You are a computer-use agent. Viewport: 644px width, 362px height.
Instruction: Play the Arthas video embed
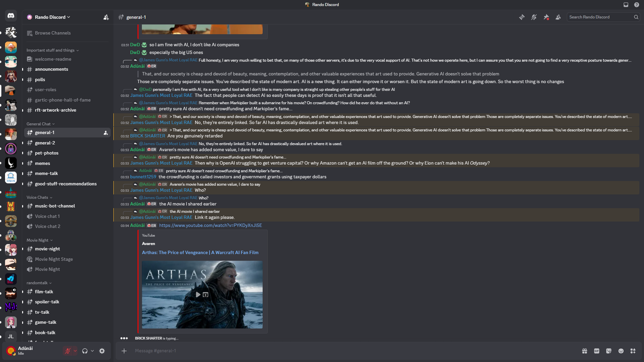pos(198,295)
